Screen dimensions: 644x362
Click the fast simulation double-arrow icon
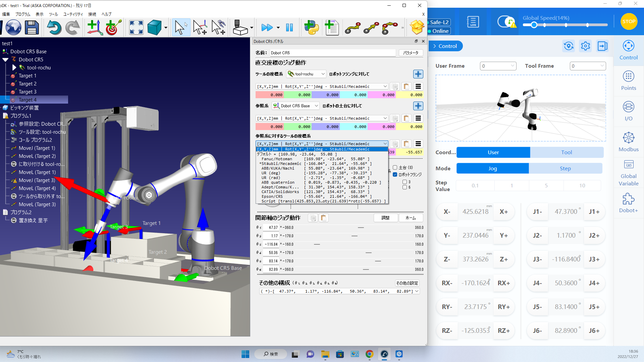(x=267, y=27)
